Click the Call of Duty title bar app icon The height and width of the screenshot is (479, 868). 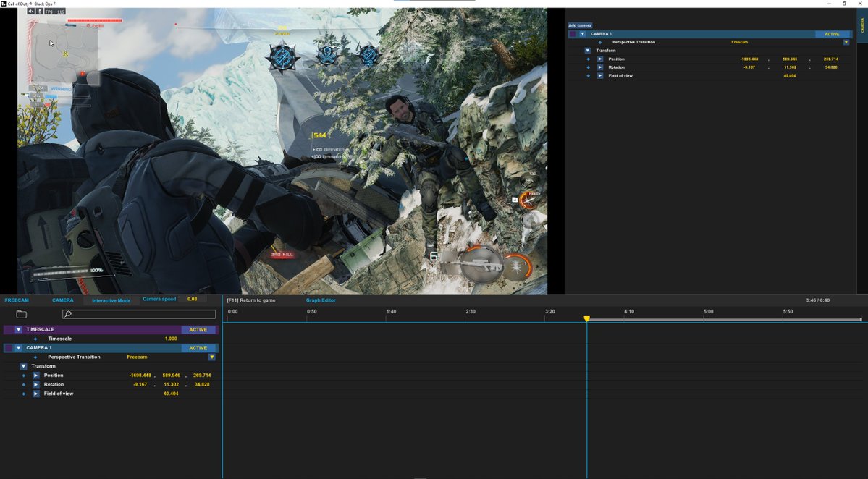pyautogui.click(x=4, y=4)
